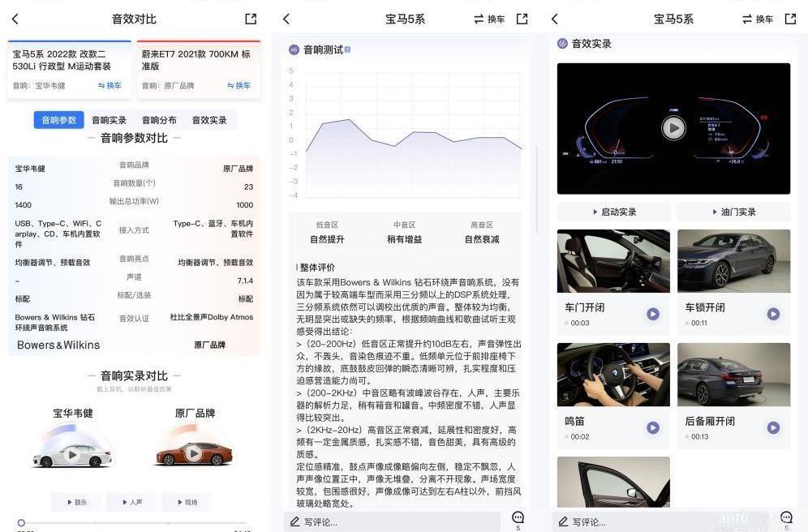The height and width of the screenshot is (532, 808).
Task: Click the back arrow on the 音效对比 screen
Action: coord(15,18)
